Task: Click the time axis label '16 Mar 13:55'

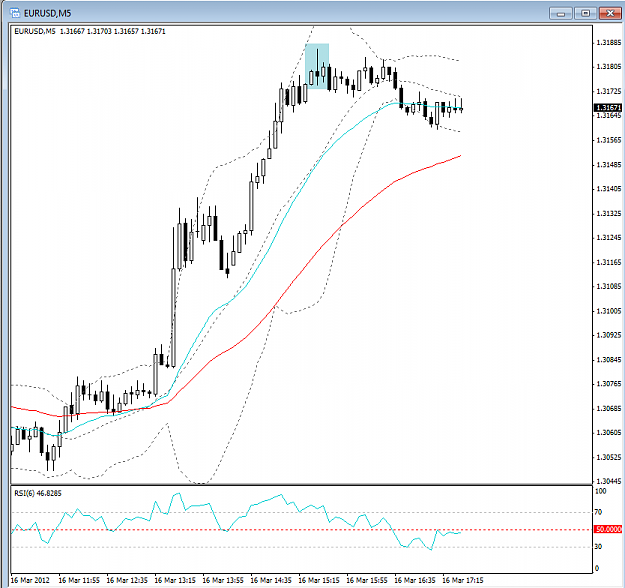Action: tap(223, 580)
